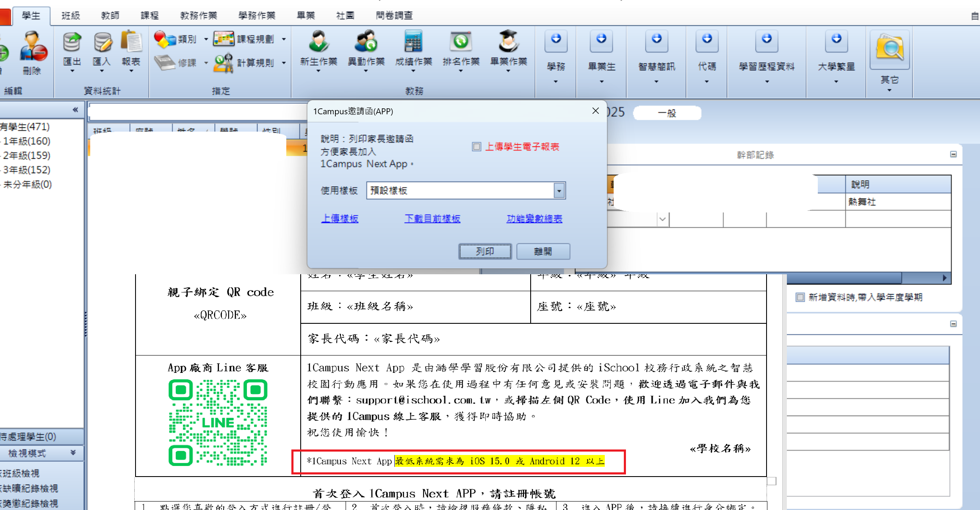The height and width of the screenshot is (510, 980).
Task: Click the 離開 exit button
Action: 543,251
